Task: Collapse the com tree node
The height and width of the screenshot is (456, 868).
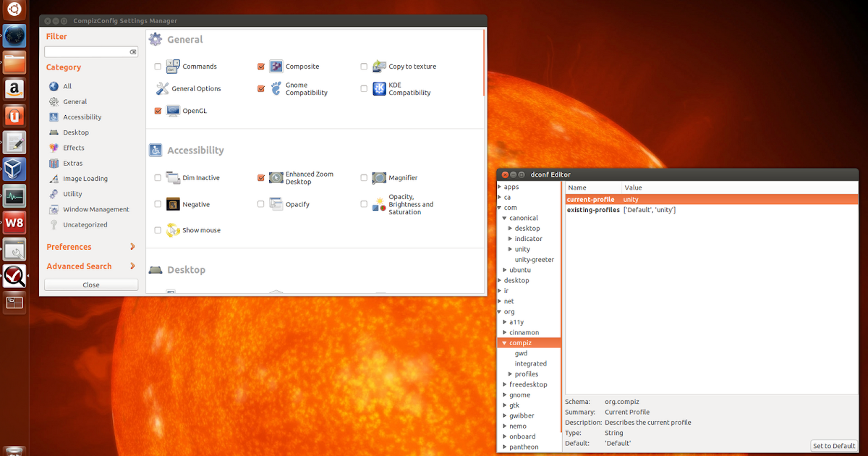Action: pyautogui.click(x=500, y=208)
